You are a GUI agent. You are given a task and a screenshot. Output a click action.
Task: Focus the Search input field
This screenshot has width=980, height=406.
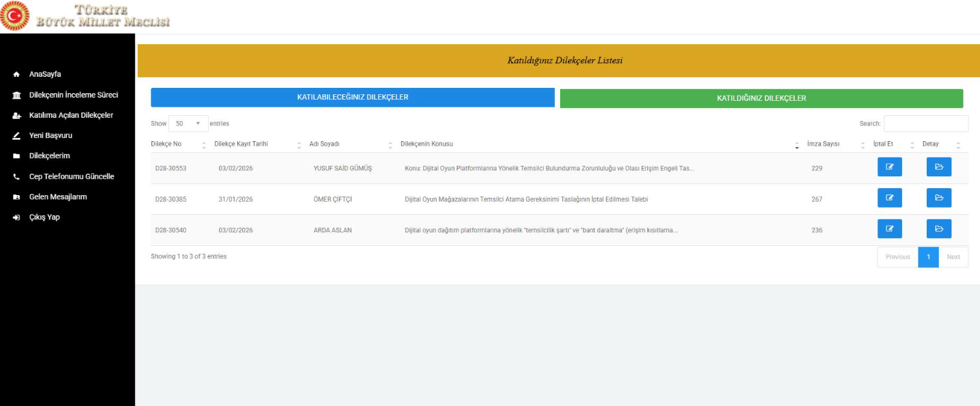pyautogui.click(x=926, y=124)
